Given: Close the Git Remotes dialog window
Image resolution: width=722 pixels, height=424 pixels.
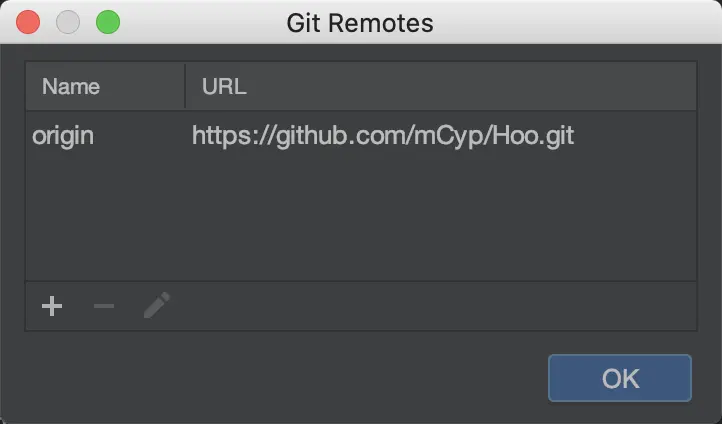Looking at the screenshot, I should click(x=28, y=22).
